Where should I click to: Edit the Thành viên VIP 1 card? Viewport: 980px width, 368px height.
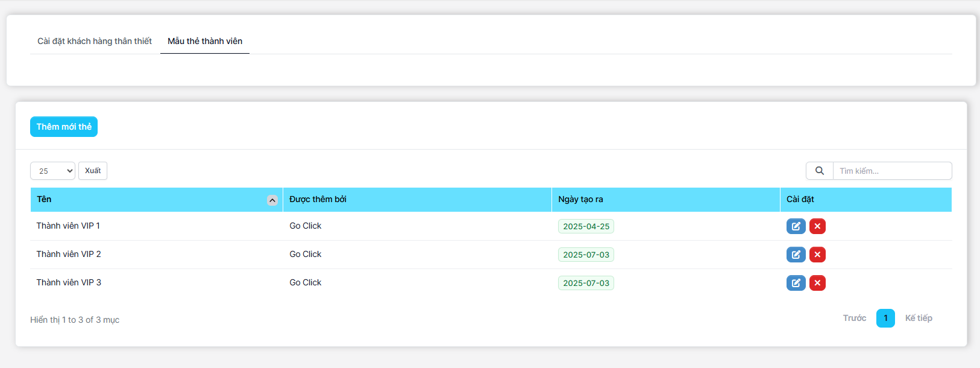796,226
